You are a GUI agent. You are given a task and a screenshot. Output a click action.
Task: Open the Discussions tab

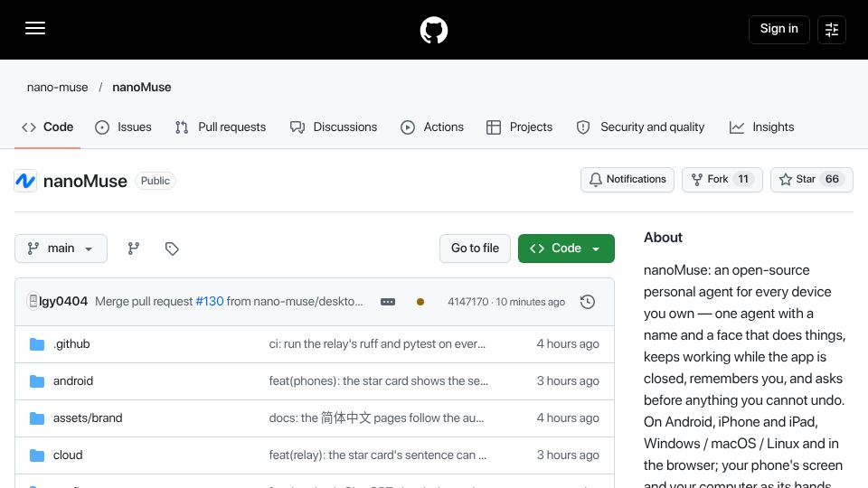pos(334,127)
